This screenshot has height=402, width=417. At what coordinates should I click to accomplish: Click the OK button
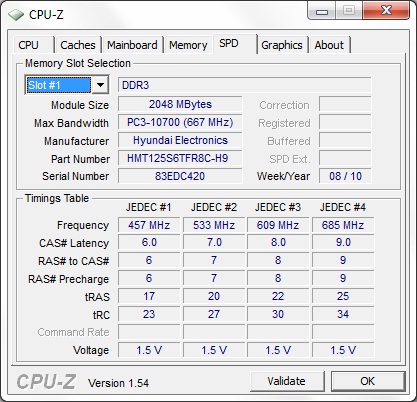point(368,381)
